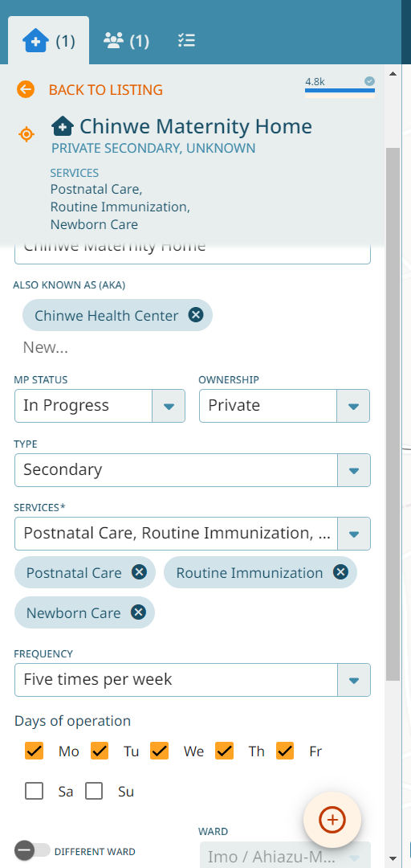Viewport: 411px width, 868px height.
Task: Remove the Newborn Care service tag
Action: (138, 612)
